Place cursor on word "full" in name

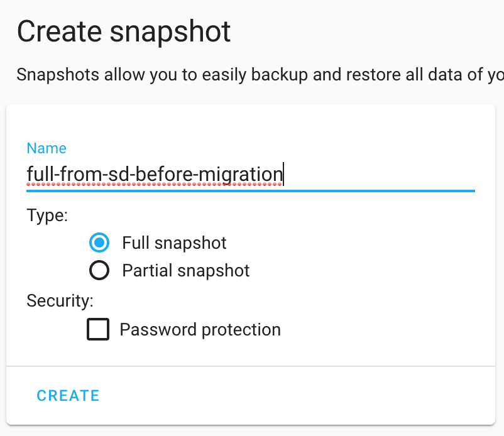click(x=38, y=173)
